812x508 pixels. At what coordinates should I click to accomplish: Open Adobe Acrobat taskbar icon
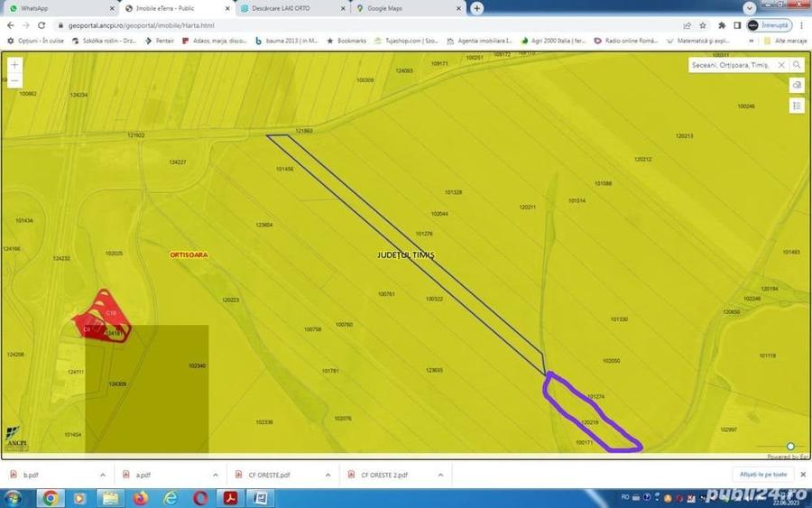pyautogui.click(x=230, y=498)
